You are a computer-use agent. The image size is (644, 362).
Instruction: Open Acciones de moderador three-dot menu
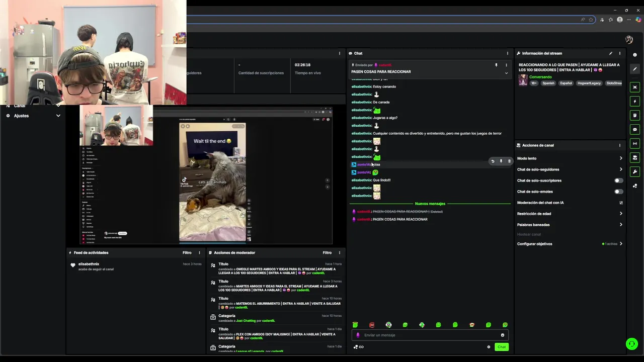point(339,253)
